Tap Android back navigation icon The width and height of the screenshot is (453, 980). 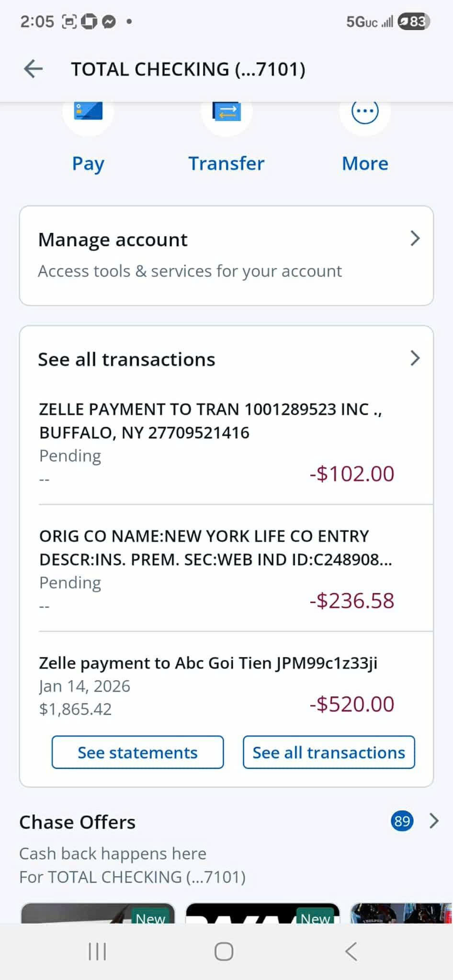point(351,951)
